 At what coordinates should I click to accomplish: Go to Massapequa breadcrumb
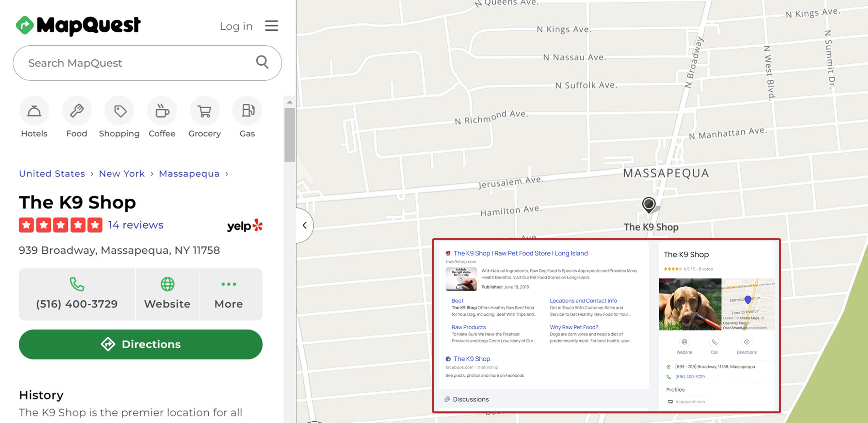coord(189,174)
